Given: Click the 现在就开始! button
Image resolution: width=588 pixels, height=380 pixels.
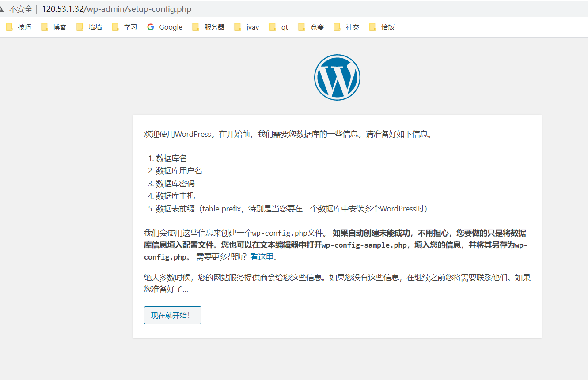Looking at the screenshot, I should coord(173,315).
